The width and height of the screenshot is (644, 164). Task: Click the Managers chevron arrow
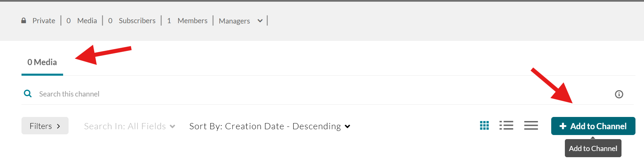[260, 21]
